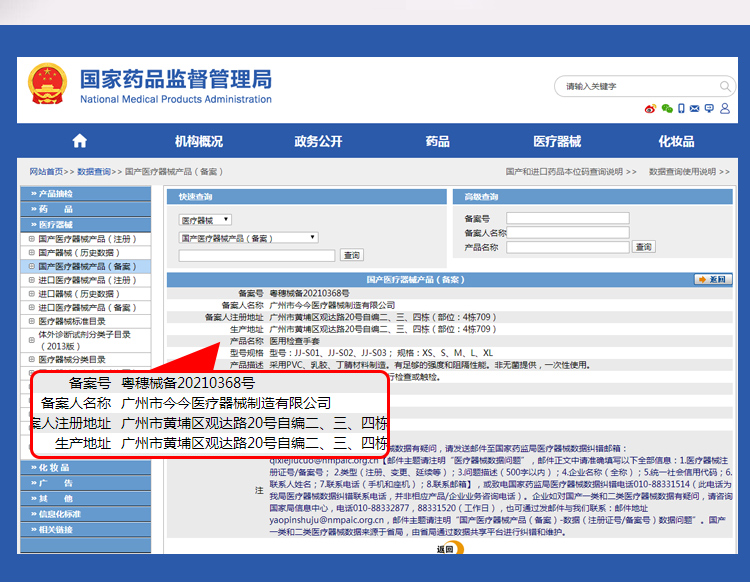
Task: Open the 医疗器械 category dropdown
Action: (205, 219)
